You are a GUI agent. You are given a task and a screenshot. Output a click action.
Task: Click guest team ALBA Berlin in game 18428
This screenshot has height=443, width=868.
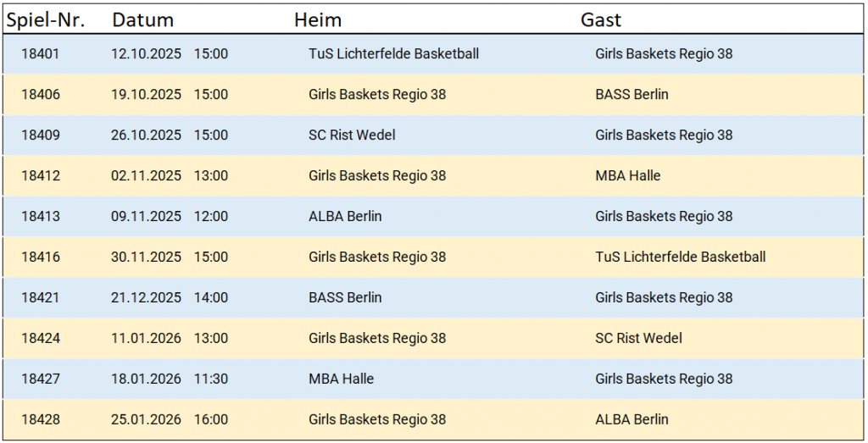pyautogui.click(x=632, y=420)
